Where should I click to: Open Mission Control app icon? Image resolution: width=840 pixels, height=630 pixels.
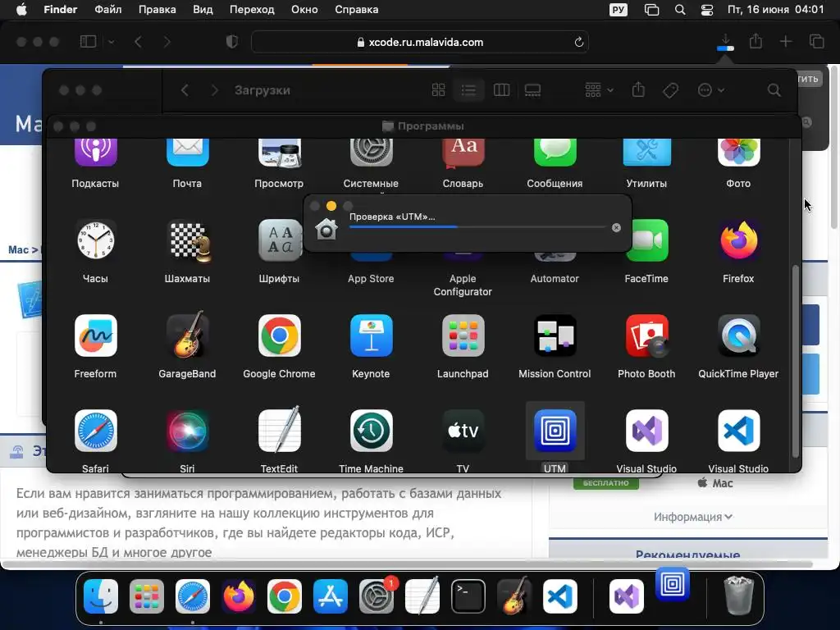pyautogui.click(x=555, y=336)
